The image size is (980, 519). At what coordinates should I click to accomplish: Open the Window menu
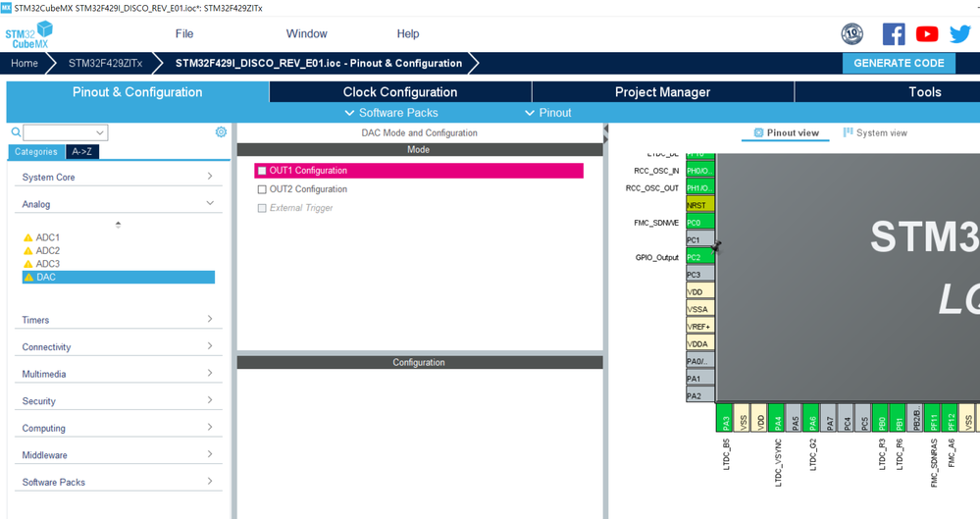[306, 33]
